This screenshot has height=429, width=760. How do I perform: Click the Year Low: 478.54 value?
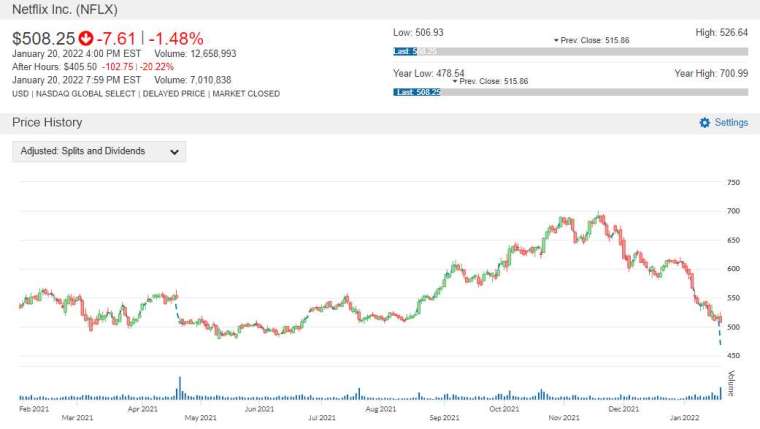[x=428, y=73]
